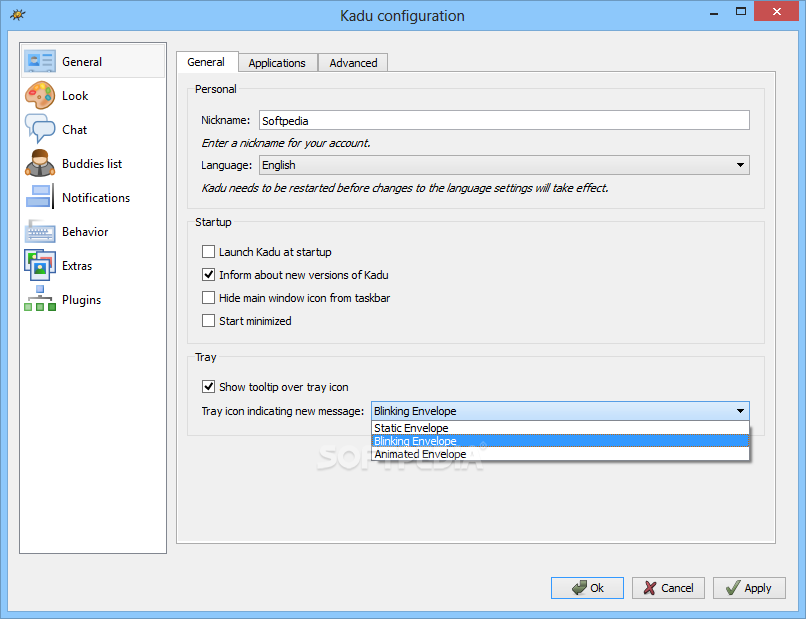Screen dimensions: 806x619
Task: Click the Notifications icon in sidebar
Action: point(40,197)
